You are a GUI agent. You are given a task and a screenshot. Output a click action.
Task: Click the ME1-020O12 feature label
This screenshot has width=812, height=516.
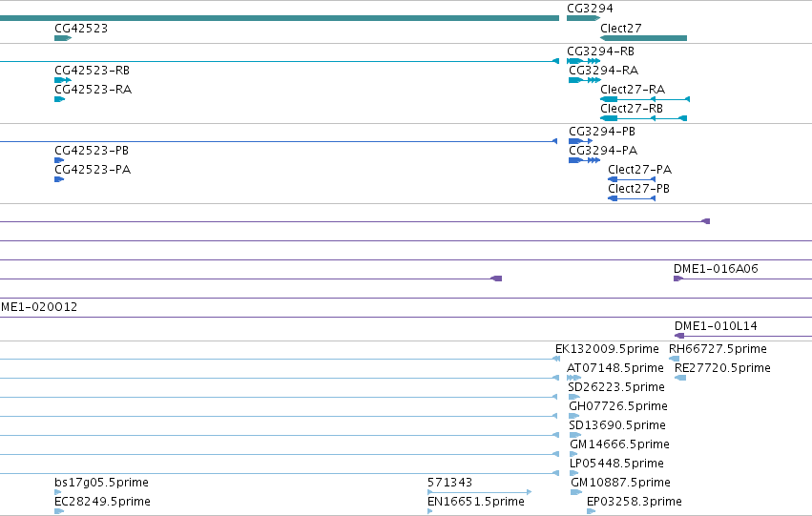point(39,307)
